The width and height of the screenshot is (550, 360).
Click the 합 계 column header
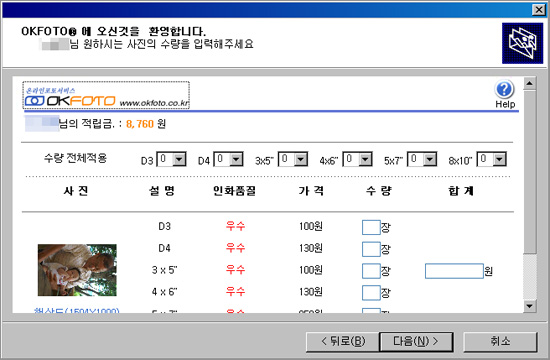[461, 191]
